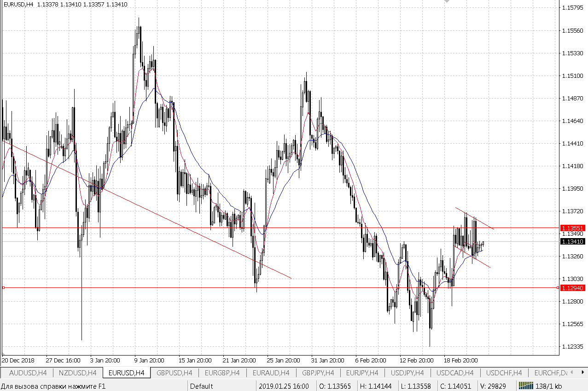The width and height of the screenshot is (588, 391).
Task: Click the gray chart shift triangle marker
Action: [446, 2]
